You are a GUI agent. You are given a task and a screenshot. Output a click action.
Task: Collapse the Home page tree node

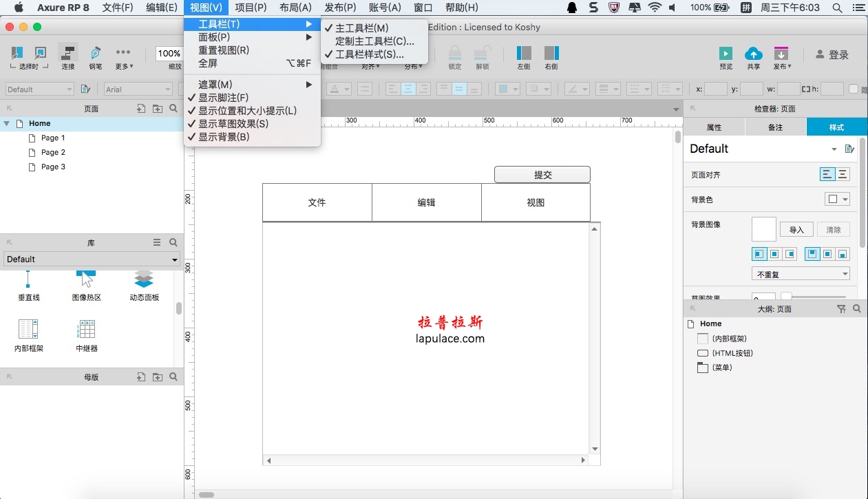pyautogui.click(x=7, y=124)
